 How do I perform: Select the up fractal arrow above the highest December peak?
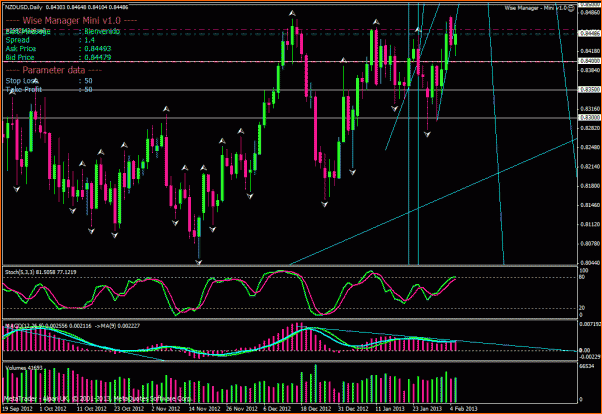(x=293, y=13)
